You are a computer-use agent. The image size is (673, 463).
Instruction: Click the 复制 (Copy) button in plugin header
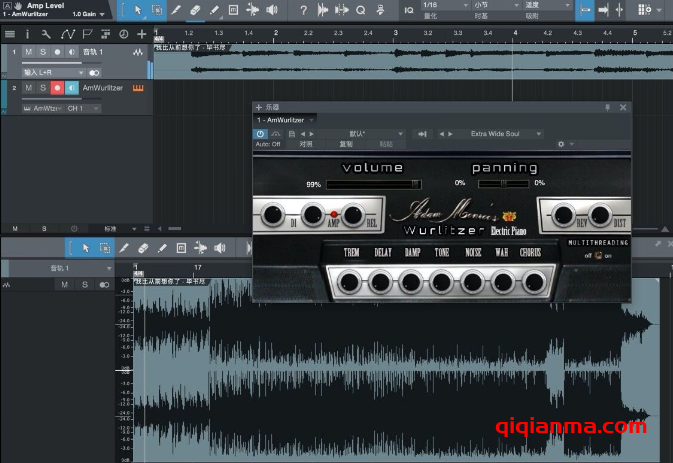(x=346, y=144)
